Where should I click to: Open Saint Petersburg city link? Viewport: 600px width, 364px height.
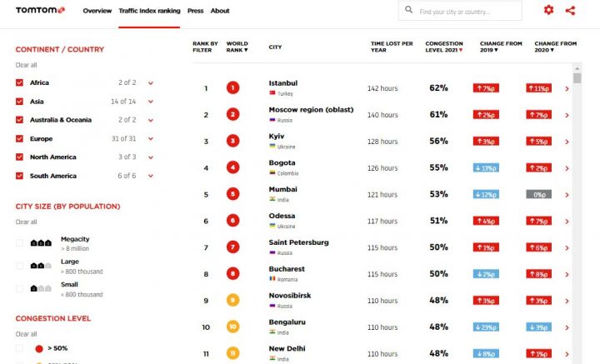point(299,242)
